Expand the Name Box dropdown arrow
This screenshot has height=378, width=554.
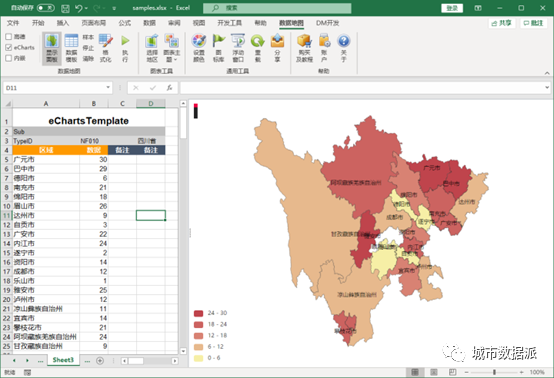(108, 87)
